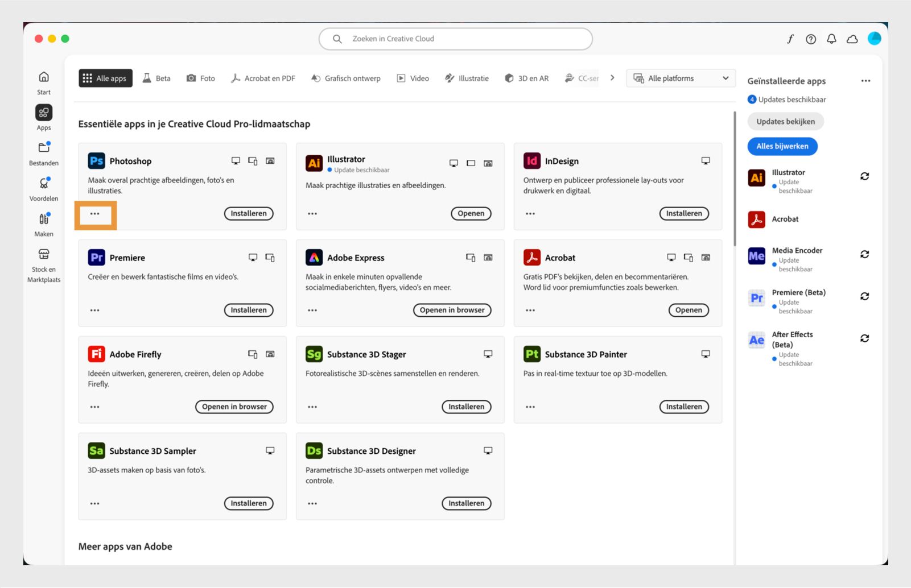Open Photoshop more options menu
Screen dimensions: 911x588
(x=95, y=214)
